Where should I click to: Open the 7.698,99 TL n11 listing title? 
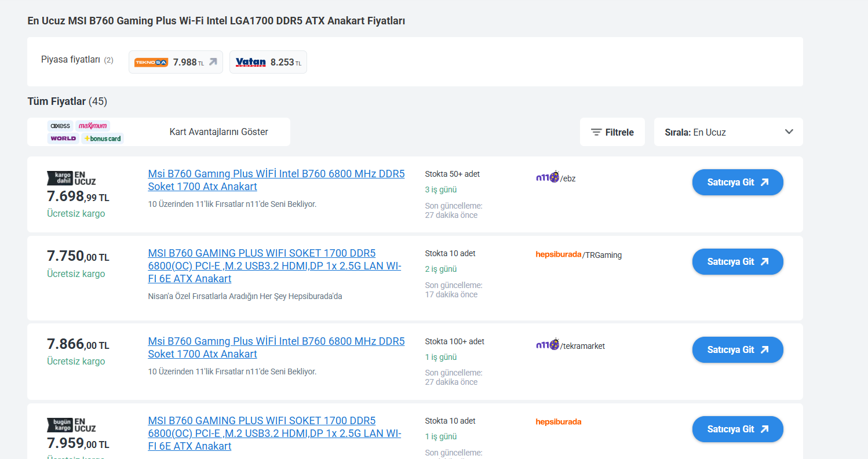276,180
